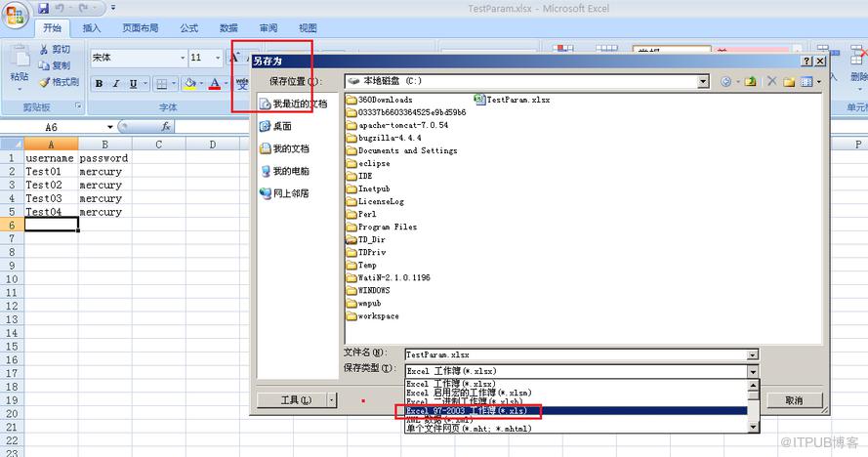
Task: Click the Office button logo
Action: pos(15,15)
